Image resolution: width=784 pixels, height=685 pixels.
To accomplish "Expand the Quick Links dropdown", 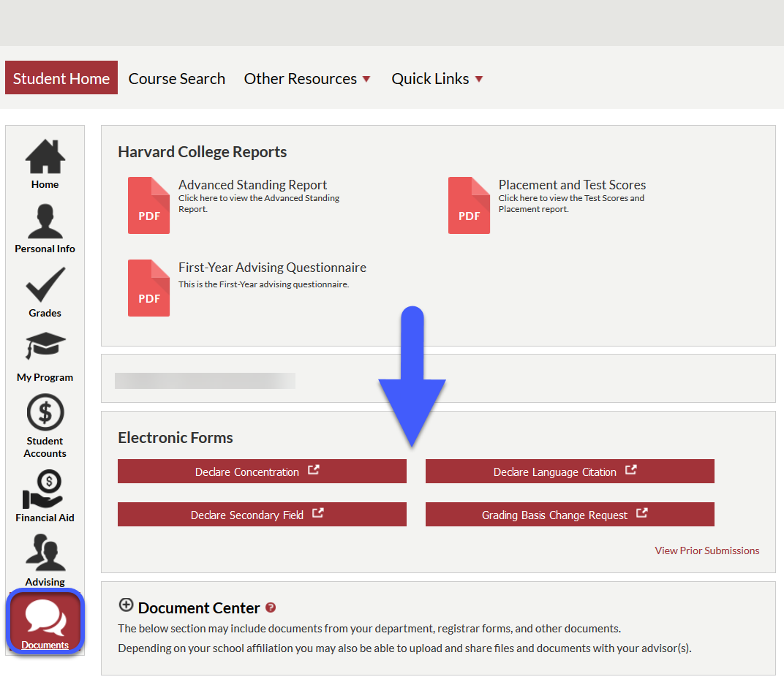I will point(437,79).
